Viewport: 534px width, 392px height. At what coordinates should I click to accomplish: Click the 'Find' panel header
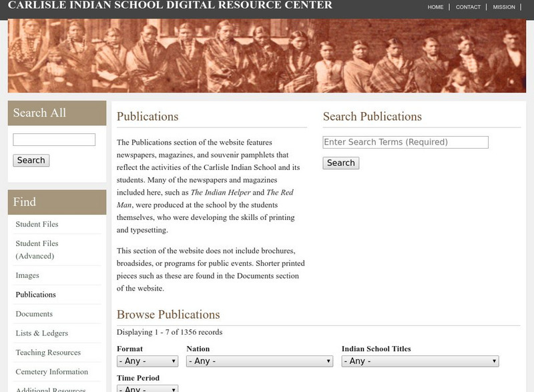coord(57,202)
